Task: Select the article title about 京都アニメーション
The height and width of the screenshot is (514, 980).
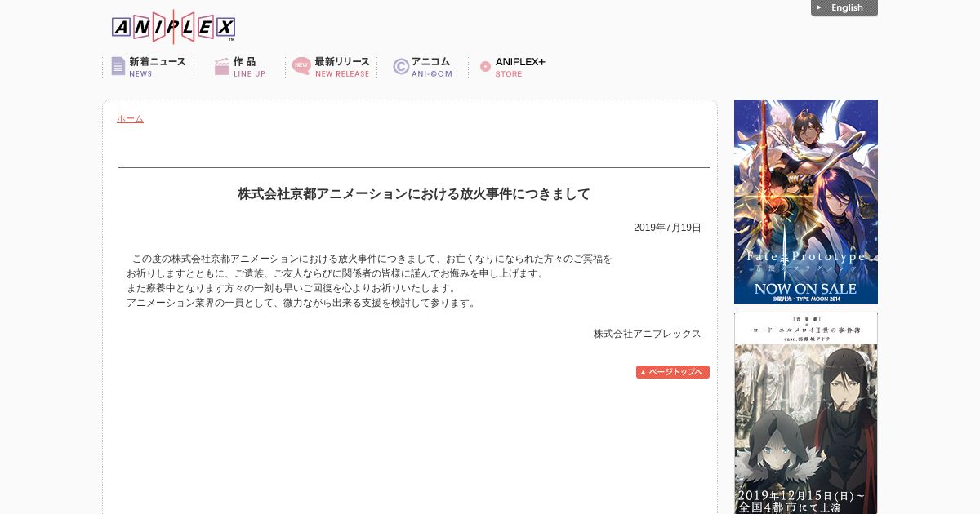Action: 414,194
